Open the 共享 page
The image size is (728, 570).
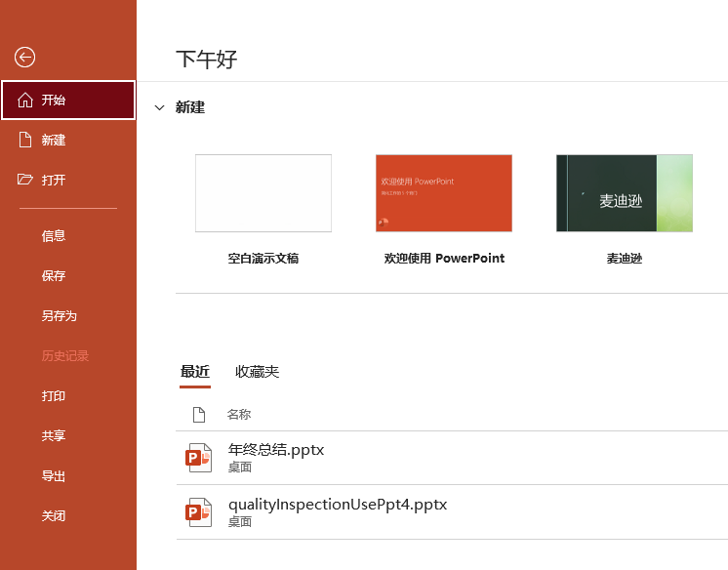tap(68, 435)
